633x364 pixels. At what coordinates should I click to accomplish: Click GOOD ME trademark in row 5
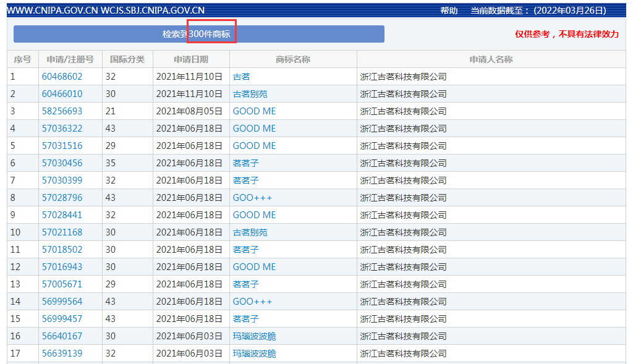click(x=254, y=146)
